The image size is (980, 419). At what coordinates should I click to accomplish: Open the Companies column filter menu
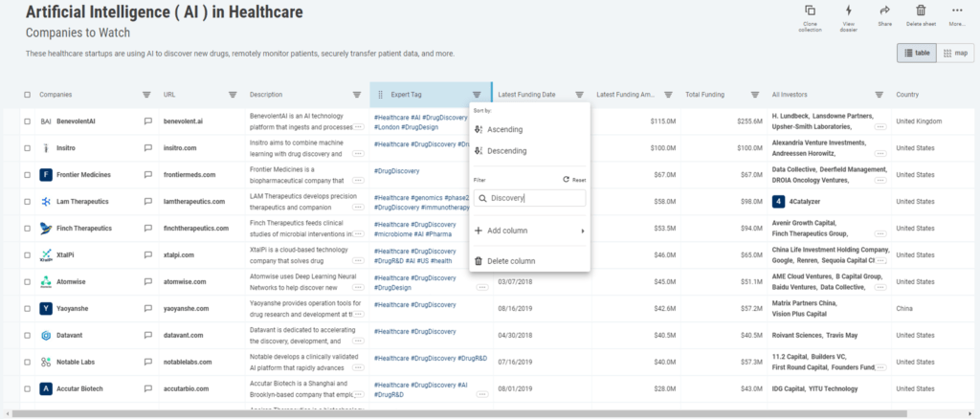click(x=146, y=95)
